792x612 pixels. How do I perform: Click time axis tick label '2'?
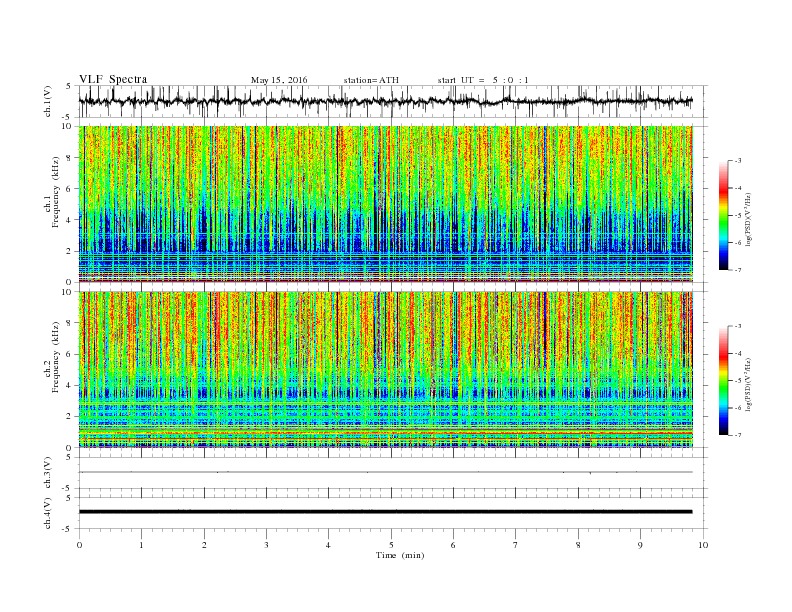pos(204,545)
